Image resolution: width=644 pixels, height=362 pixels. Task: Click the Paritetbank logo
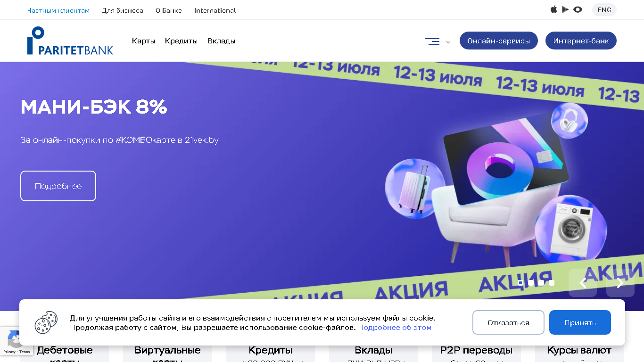coord(70,41)
